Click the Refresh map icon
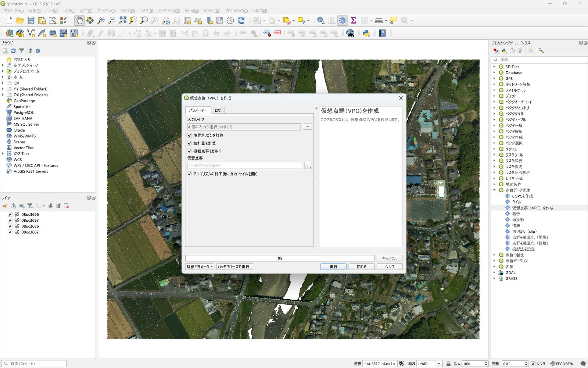 click(241, 21)
